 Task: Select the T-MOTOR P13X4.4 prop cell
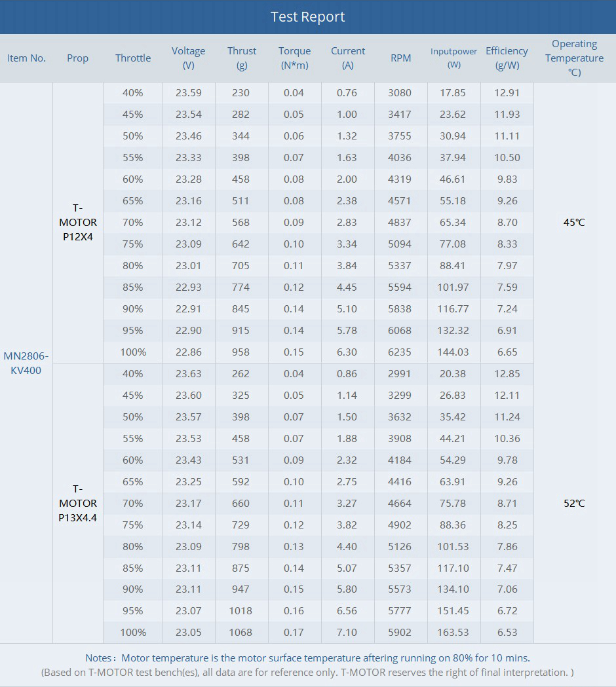[x=78, y=504]
